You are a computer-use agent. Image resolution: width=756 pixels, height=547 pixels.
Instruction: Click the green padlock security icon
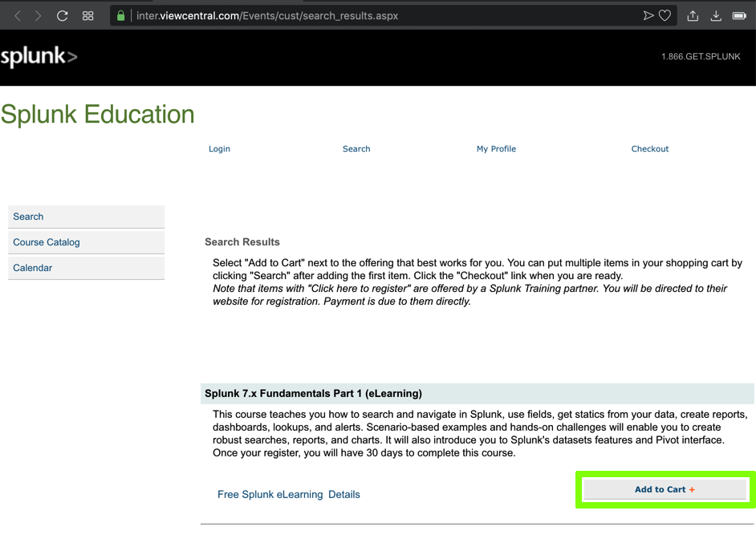click(121, 16)
